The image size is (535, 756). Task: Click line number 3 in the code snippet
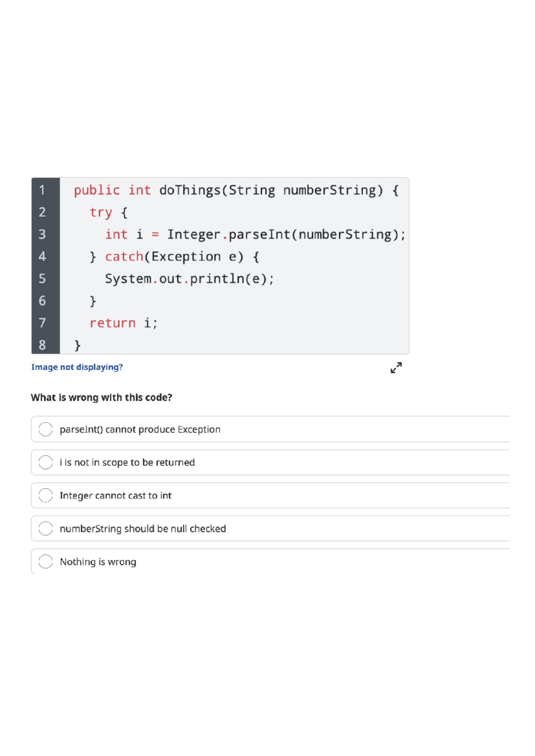tap(42, 234)
